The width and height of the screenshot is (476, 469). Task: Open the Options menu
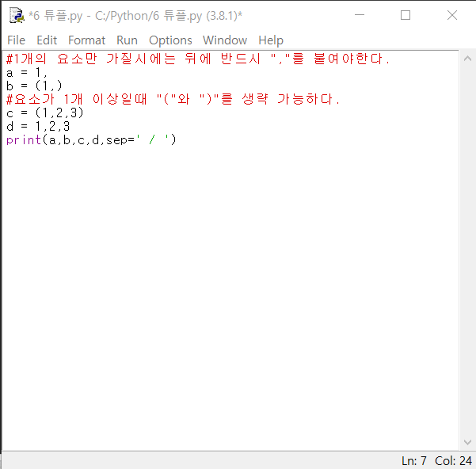pos(170,40)
